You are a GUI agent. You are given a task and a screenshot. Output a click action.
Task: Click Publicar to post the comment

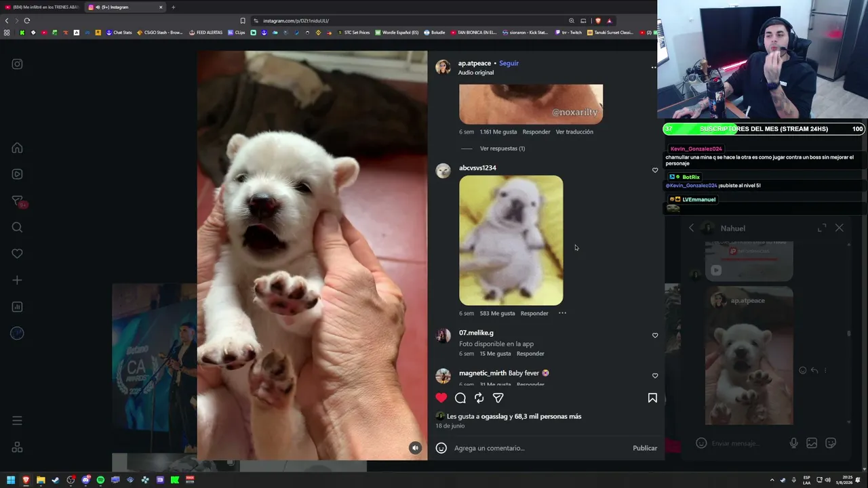click(645, 448)
